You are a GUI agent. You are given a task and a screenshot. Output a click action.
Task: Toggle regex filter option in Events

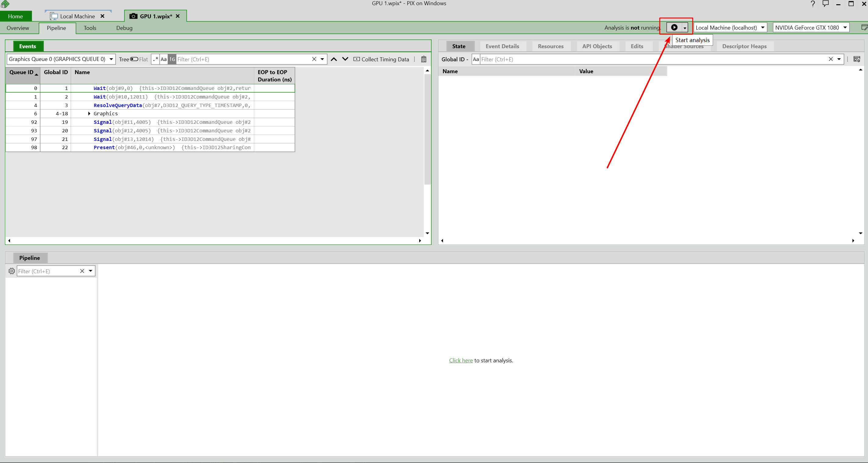155,59
